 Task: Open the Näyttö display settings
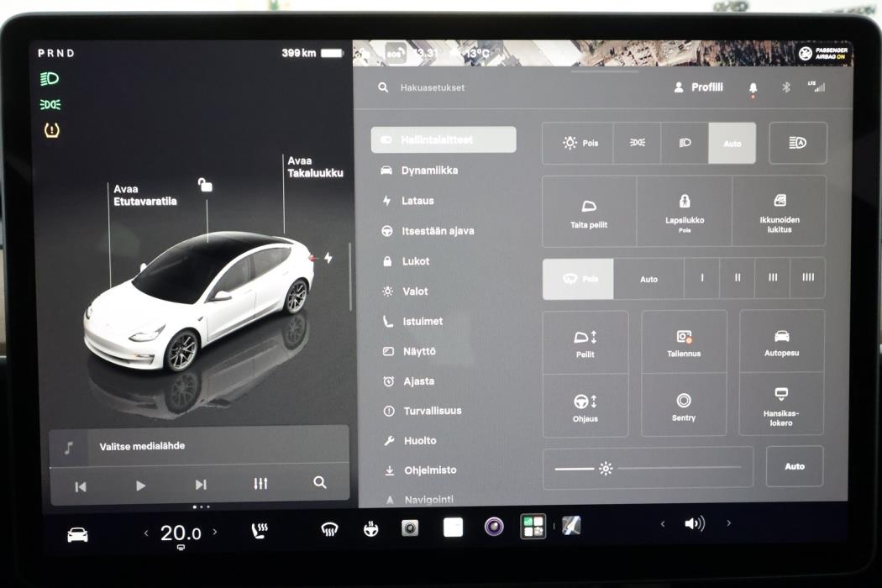tap(410, 351)
